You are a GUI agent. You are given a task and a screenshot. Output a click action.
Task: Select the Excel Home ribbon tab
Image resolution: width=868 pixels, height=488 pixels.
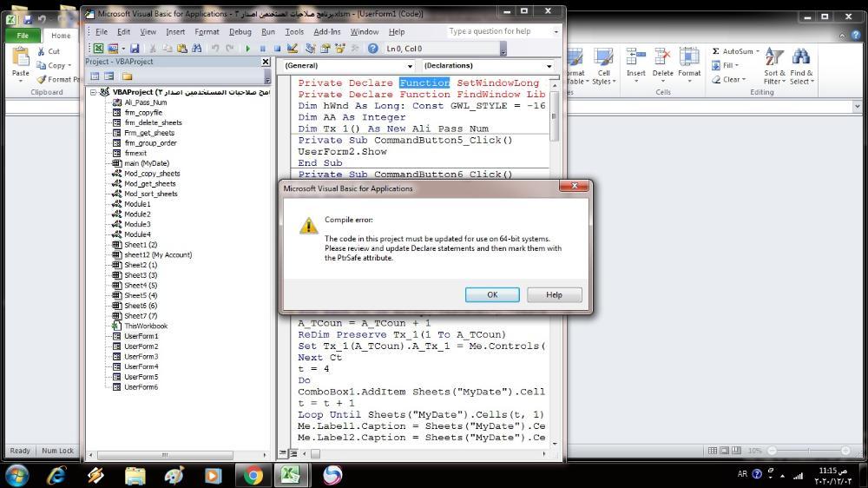coord(61,36)
